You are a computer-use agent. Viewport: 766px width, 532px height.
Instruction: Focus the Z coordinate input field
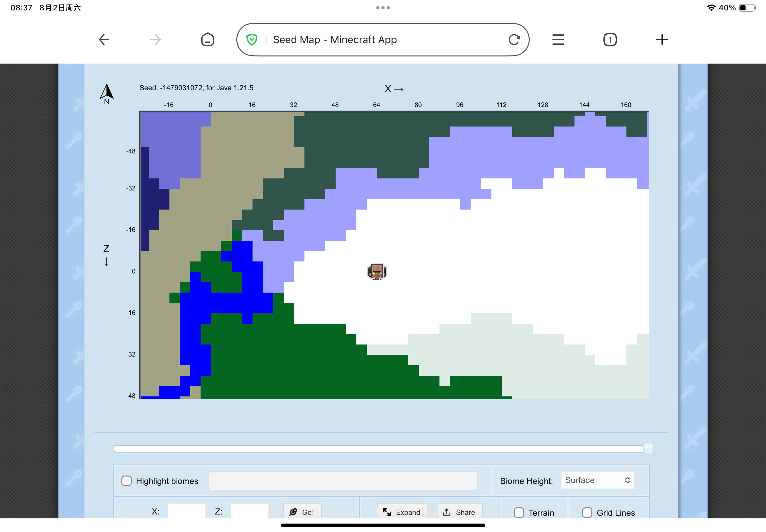pos(250,511)
